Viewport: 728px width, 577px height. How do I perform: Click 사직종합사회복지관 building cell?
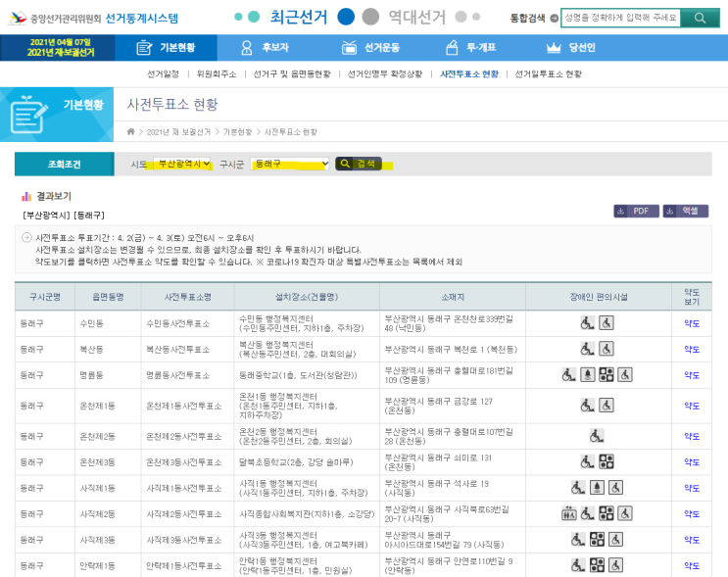point(307,514)
